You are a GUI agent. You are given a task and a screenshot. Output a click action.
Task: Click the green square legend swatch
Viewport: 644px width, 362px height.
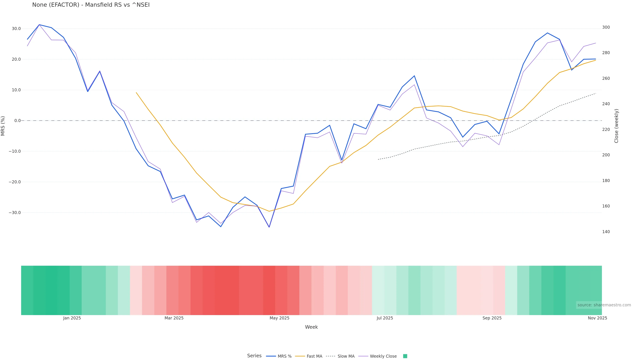(405, 356)
